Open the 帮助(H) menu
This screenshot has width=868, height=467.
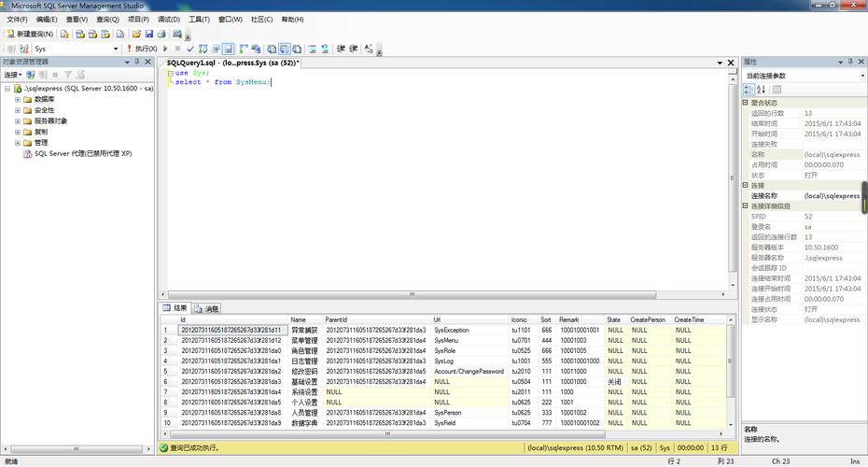point(292,20)
